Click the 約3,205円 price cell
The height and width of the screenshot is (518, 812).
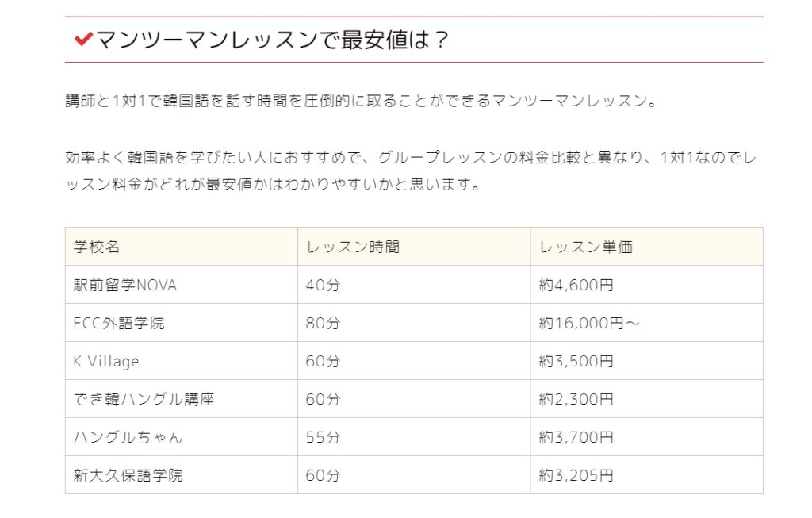click(576, 475)
